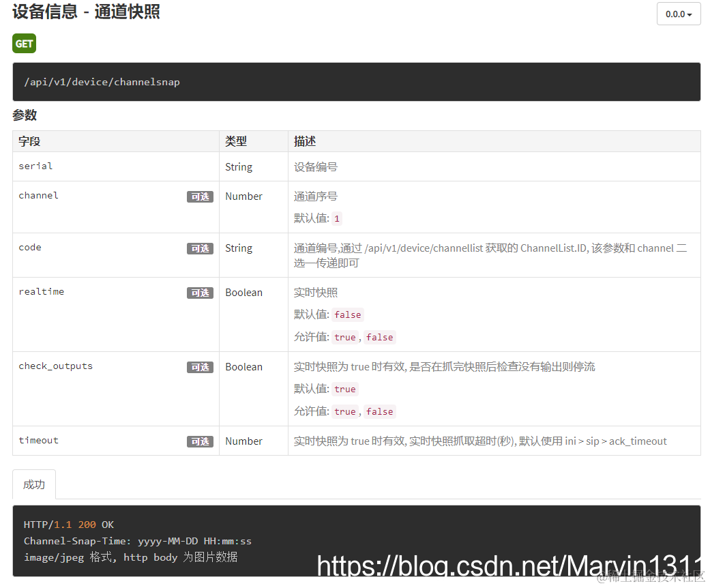Select the /api/v1/device/channelsnap endpoint path
Viewport: 710px width, 588px height.
[102, 82]
